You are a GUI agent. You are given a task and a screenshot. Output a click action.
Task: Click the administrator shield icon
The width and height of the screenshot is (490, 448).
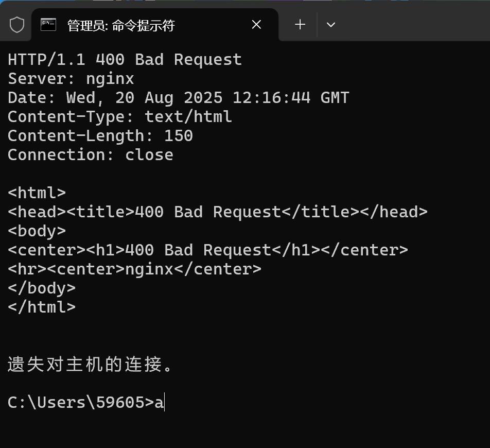(17, 25)
